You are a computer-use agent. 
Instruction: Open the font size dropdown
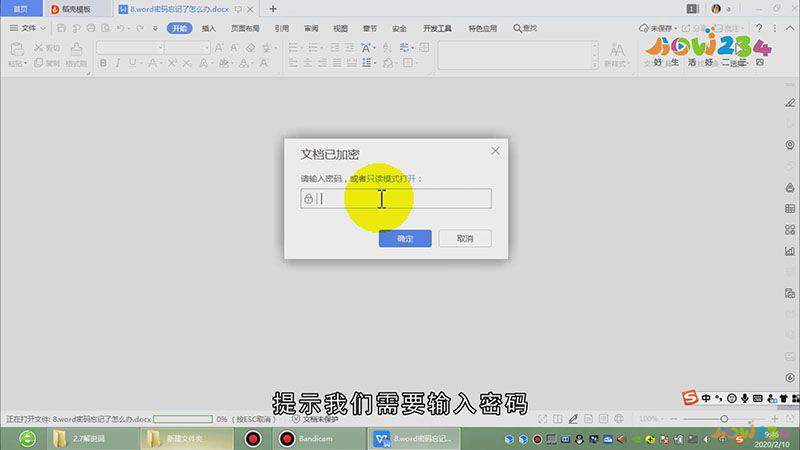point(206,47)
